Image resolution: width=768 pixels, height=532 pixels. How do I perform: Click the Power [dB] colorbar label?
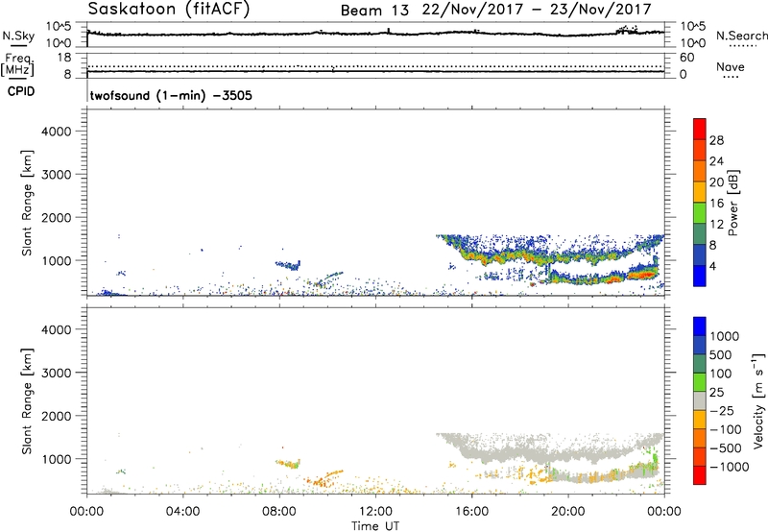pos(732,203)
